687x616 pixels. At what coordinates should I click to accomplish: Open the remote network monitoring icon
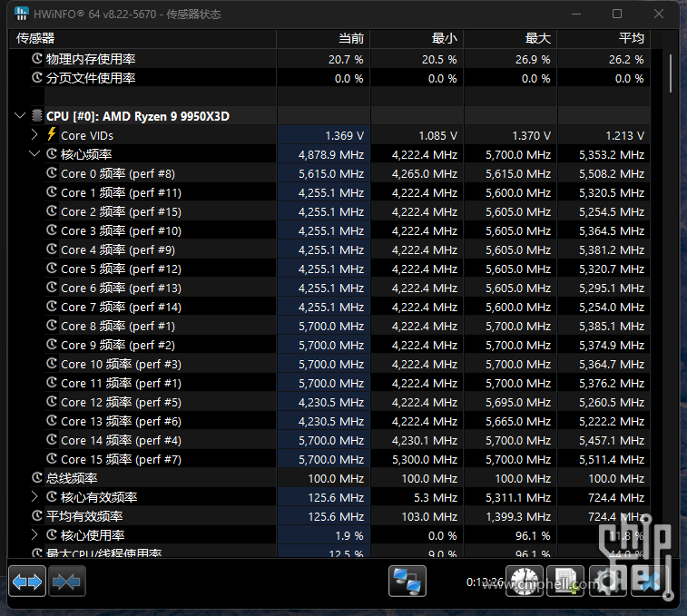click(407, 582)
